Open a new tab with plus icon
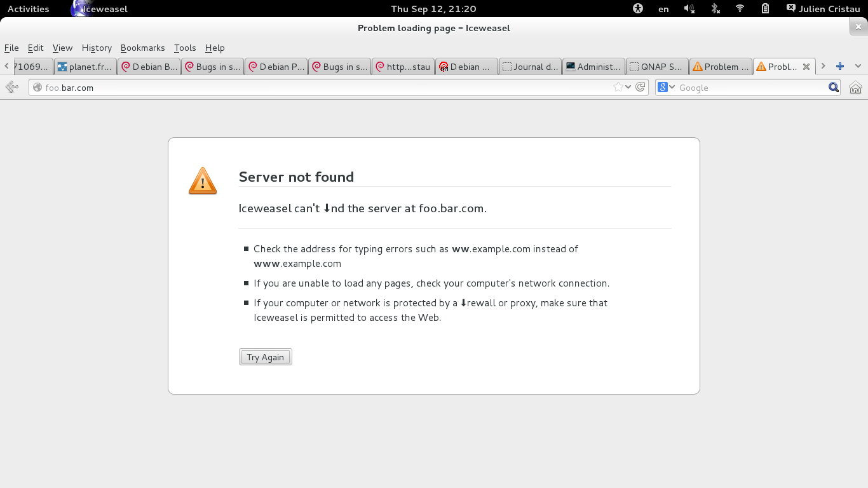The image size is (868, 488). 840,66
